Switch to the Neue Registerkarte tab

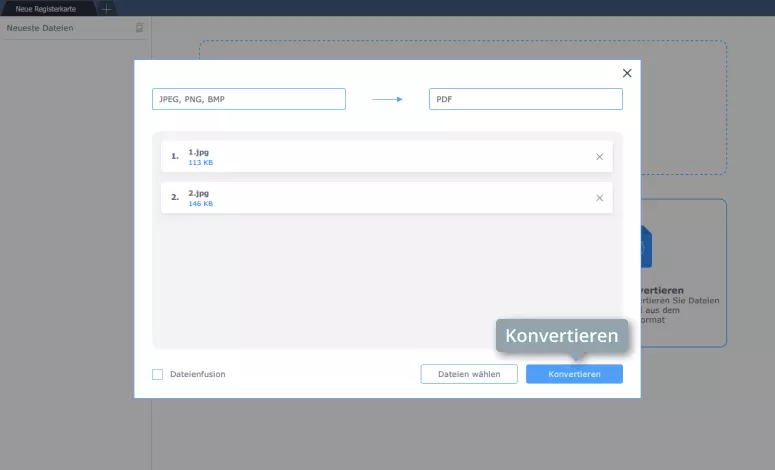pos(46,8)
